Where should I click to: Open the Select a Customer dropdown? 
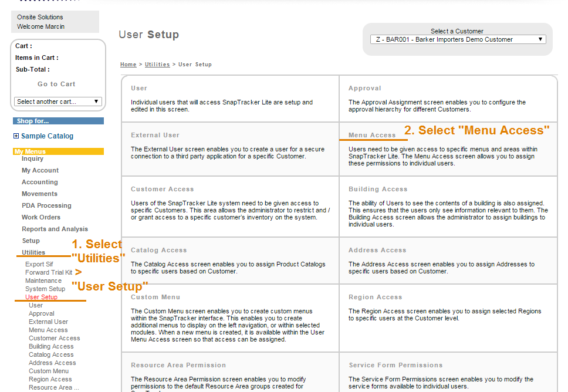point(458,39)
